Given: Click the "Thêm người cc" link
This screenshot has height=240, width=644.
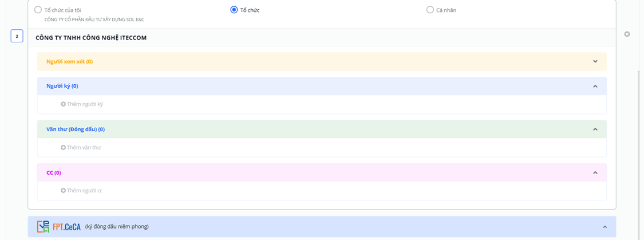Looking at the screenshot, I should (85, 191).
